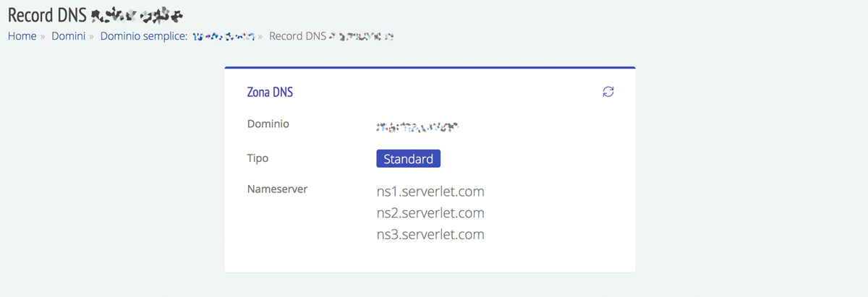868x297 pixels.
Task: Click the breadcrumb separator after Home
Action: tap(43, 36)
